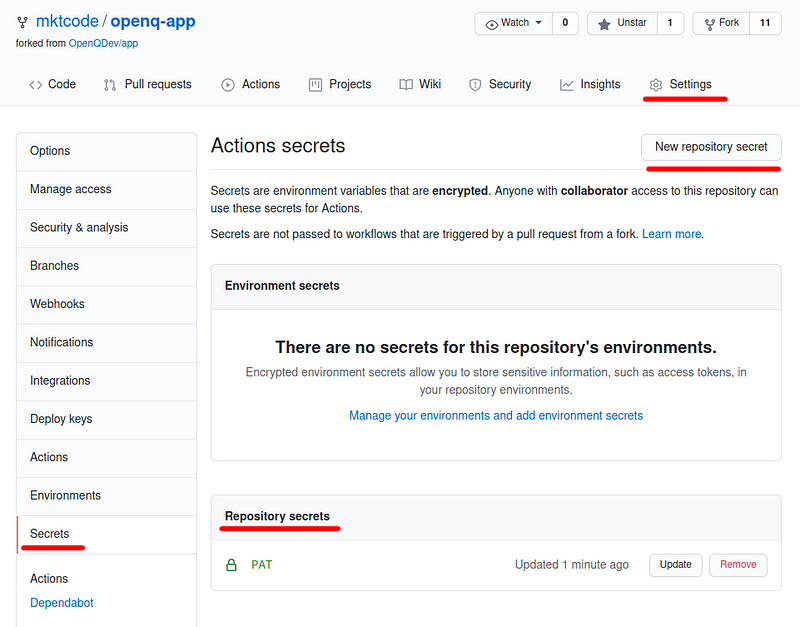Go to Branches settings

[x=107, y=266]
